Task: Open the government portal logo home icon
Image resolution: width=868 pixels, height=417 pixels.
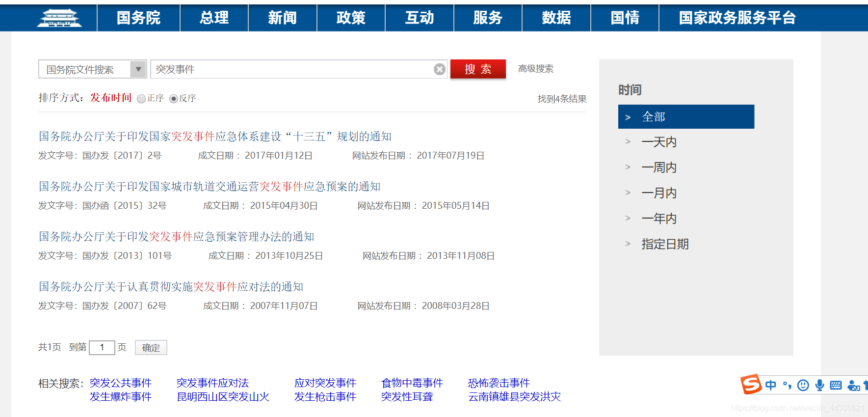Action: [x=59, y=18]
